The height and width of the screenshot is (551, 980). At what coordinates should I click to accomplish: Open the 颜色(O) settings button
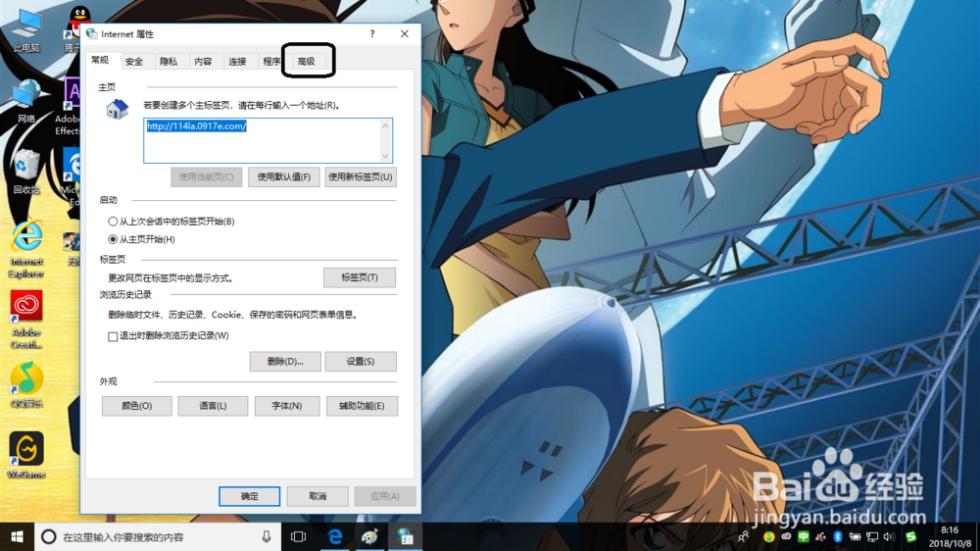point(137,406)
